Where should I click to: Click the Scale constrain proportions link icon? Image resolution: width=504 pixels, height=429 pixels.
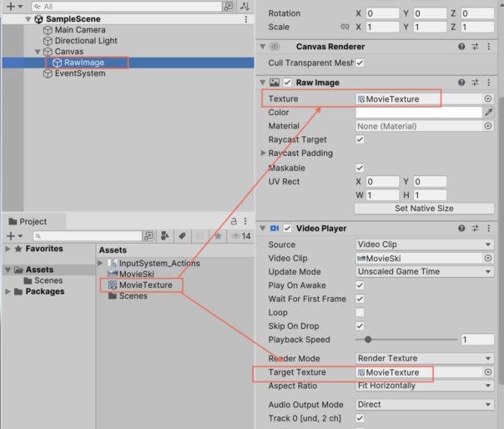(345, 27)
